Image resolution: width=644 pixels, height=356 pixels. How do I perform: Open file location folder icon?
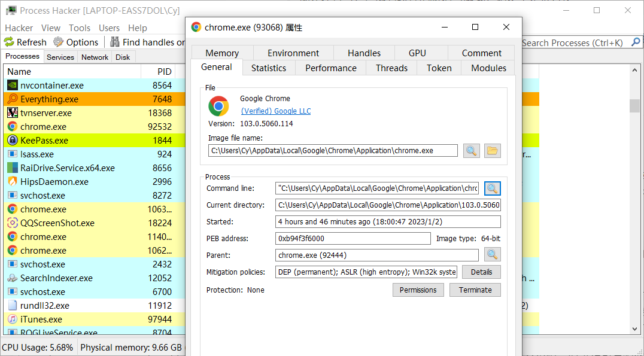(492, 151)
